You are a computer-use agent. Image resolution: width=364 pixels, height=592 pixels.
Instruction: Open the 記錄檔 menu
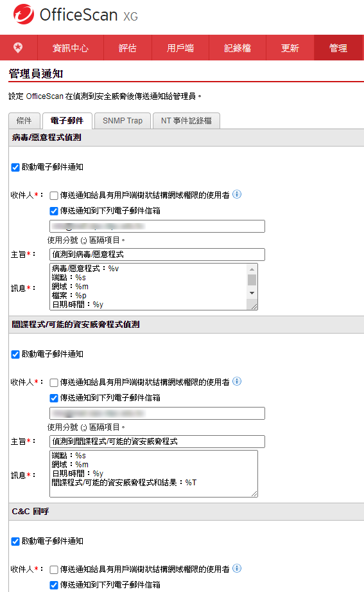(x=238, y=48)
